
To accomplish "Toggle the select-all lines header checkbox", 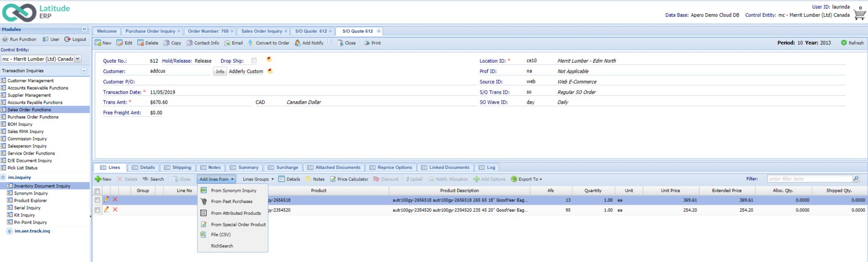I will point(97,191).
